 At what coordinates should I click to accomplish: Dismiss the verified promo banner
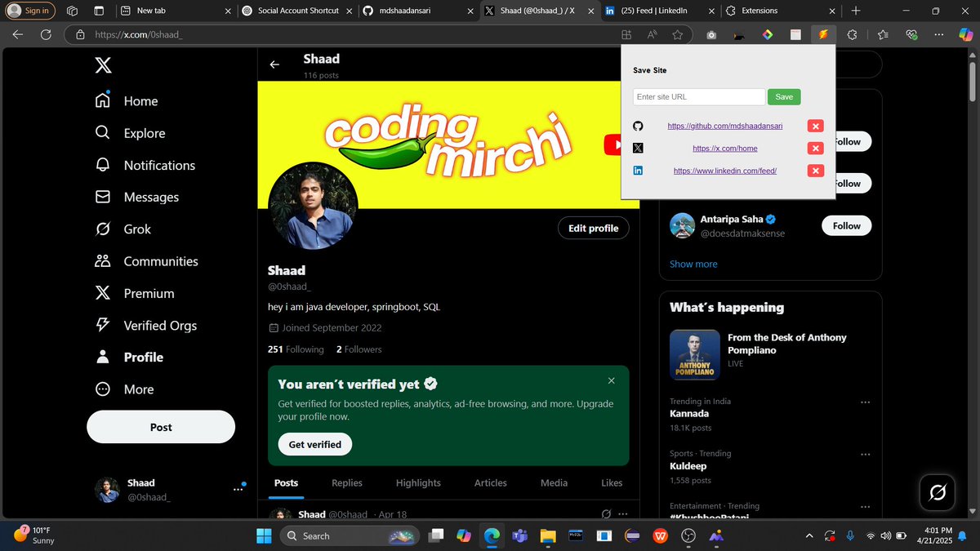(612, 380)
